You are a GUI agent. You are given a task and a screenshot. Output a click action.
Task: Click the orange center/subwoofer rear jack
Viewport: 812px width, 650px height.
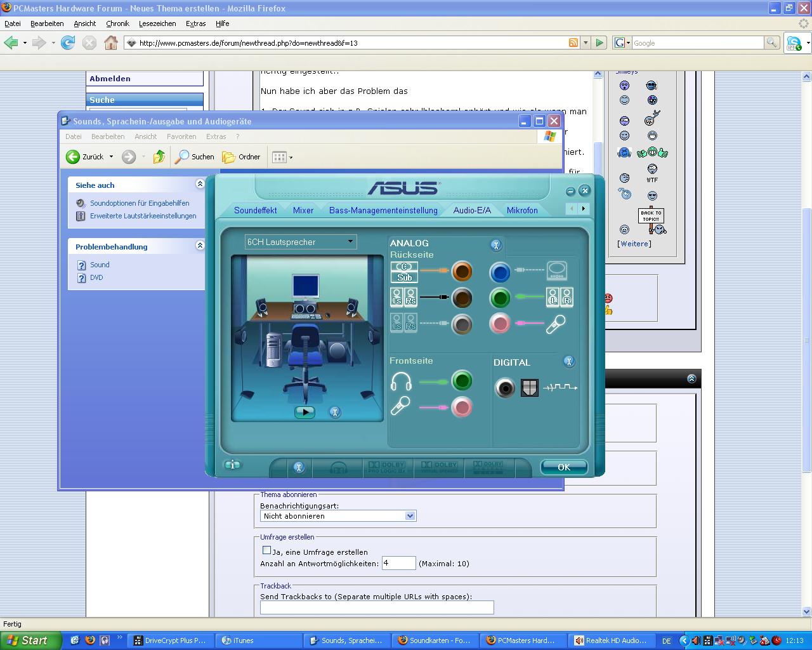(x=462, y=272)
